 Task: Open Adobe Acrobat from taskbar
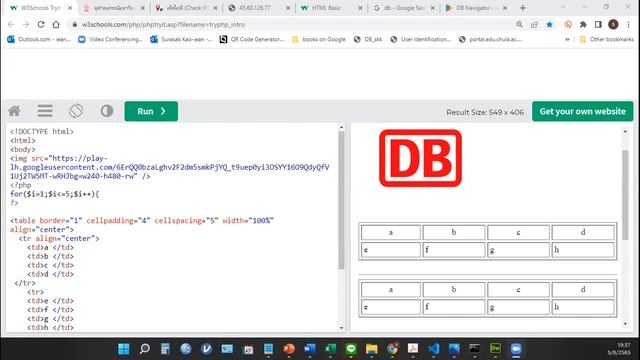[413, 349]
